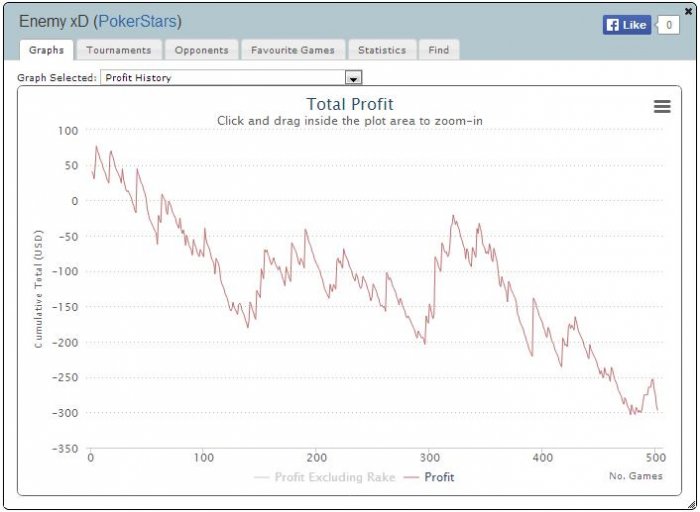Switch to Favourite Games tab
Image resolution: width=700 pixels, height=512 pixels.
click(292, 50)
